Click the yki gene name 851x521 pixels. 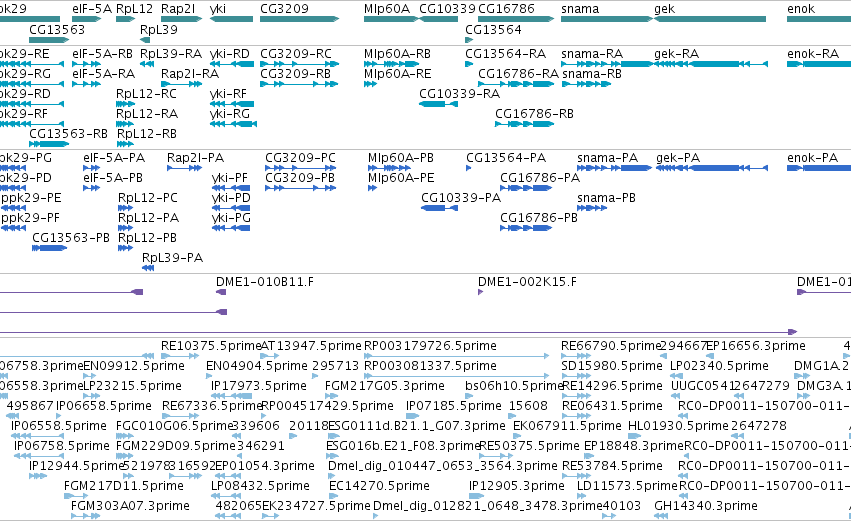[x=218, y=9]
